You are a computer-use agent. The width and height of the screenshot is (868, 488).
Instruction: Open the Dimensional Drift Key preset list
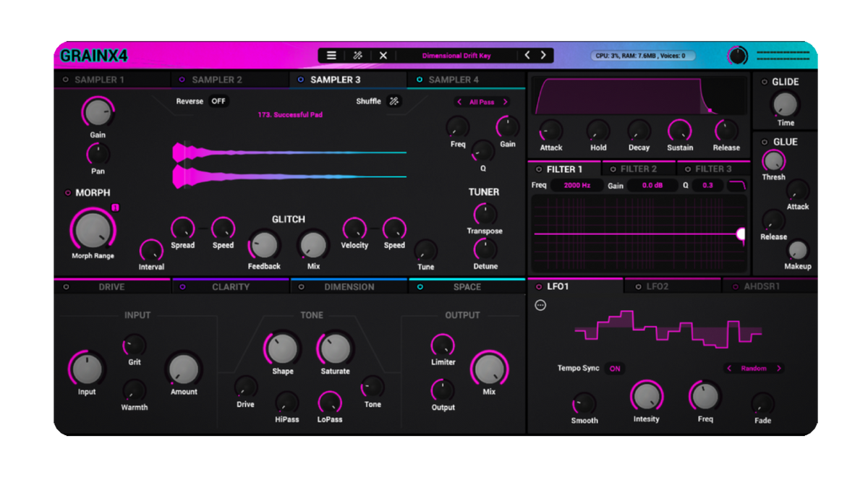456,56
